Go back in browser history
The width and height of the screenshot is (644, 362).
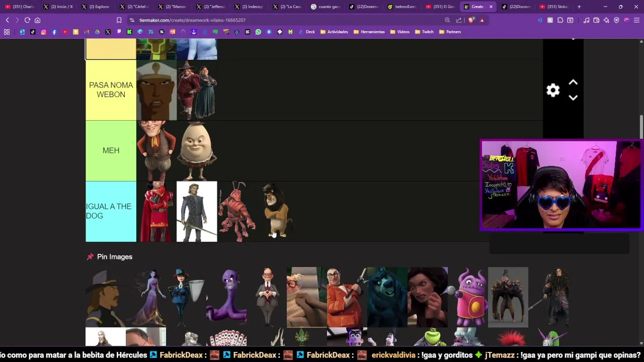pyautogui.click(x=7, y=20)
